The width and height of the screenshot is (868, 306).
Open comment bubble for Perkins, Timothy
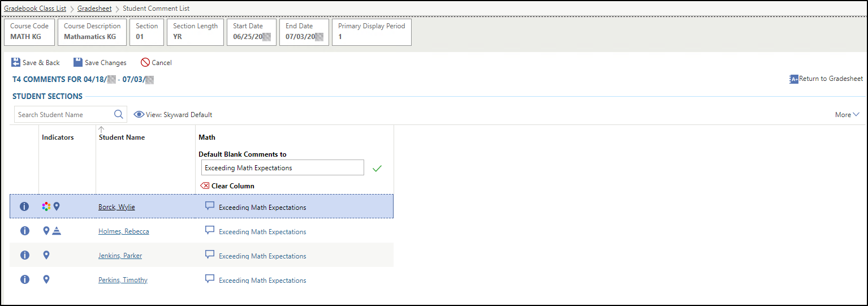pos(210,279)
